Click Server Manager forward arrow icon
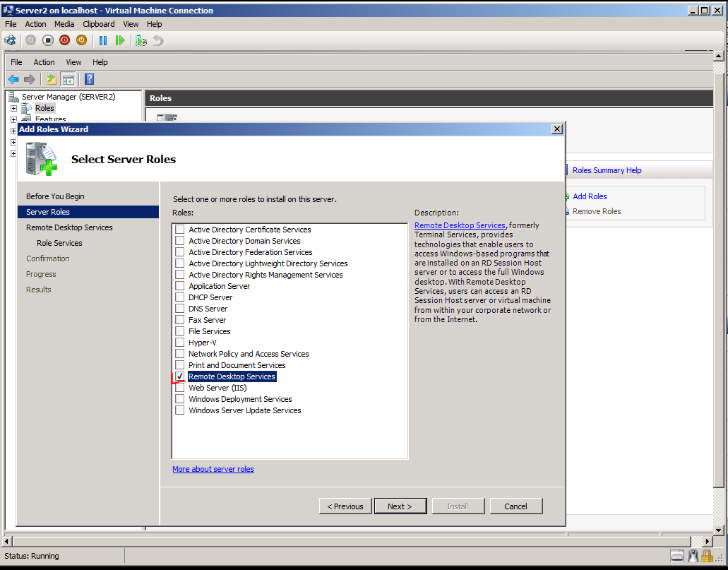This screenshot has width=728, height=570. click(x=30, y=79)
